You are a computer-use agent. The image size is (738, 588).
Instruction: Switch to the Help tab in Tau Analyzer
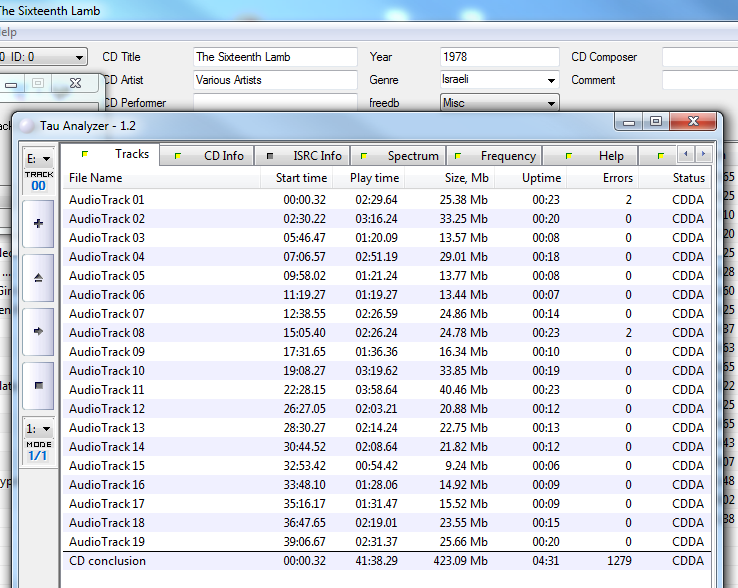click(590, 156)
